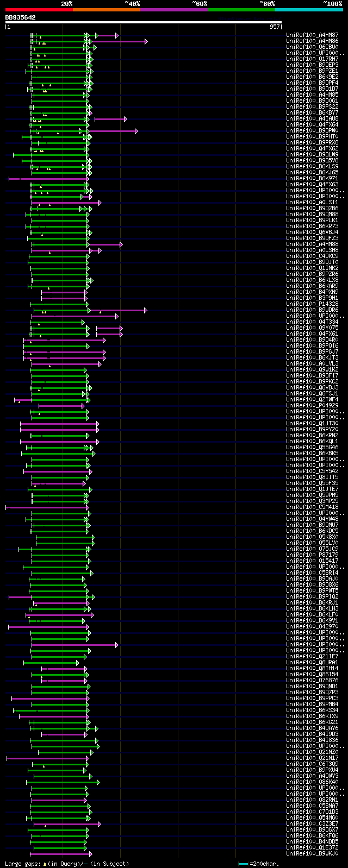
Task: Open entry UniRef100_P04929
Action: click(x=312, y=406)
